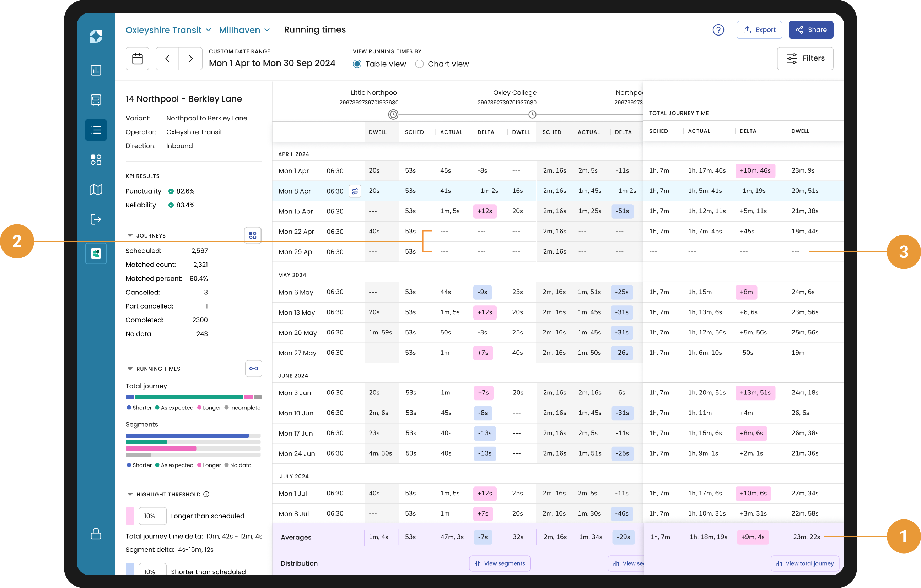This screenshot has height=588, width=921.
Task: Click the lock icon in sidebar
Action: 96,534
